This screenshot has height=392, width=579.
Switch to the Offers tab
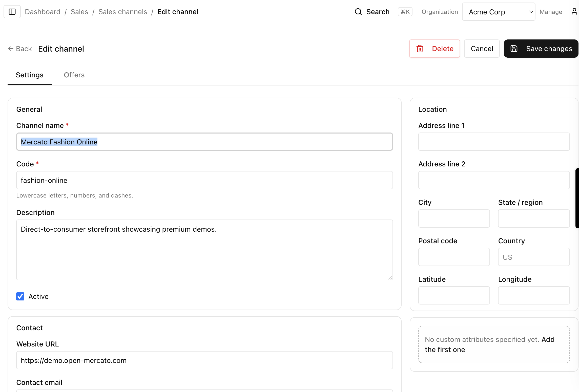pos(74,75)
